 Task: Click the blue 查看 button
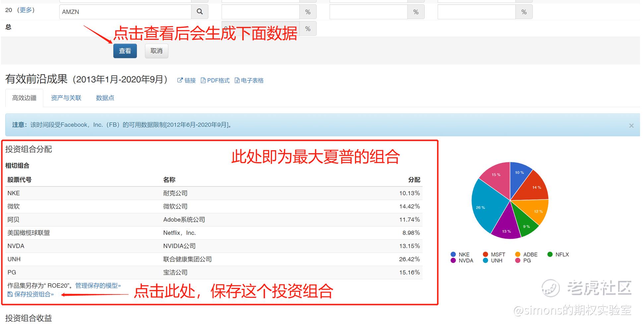coord(125,51)
